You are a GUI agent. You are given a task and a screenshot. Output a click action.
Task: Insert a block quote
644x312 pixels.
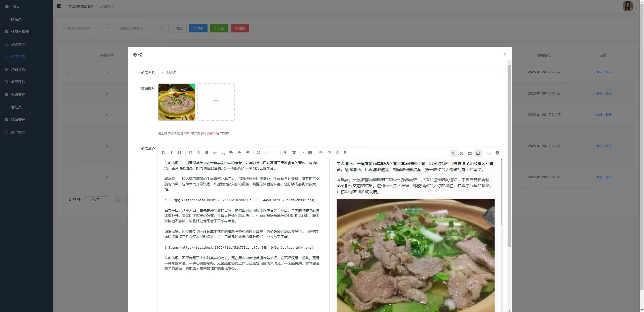tap(258, 153)
